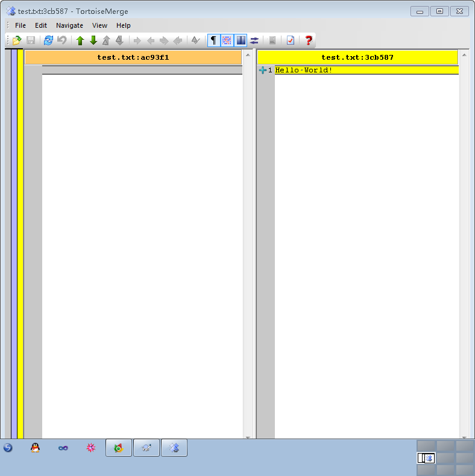
Task: Open the Chrome icon in the taskbar
Action: point(119,448)
